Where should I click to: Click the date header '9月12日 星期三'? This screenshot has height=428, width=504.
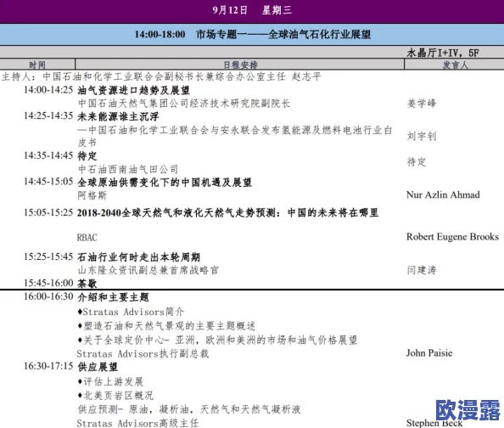[x=252, y=10]
